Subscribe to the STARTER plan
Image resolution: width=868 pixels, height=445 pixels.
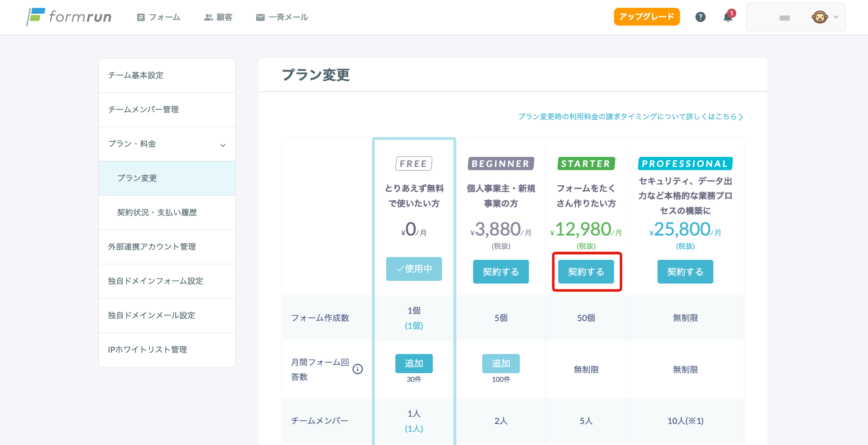(586, 272)
